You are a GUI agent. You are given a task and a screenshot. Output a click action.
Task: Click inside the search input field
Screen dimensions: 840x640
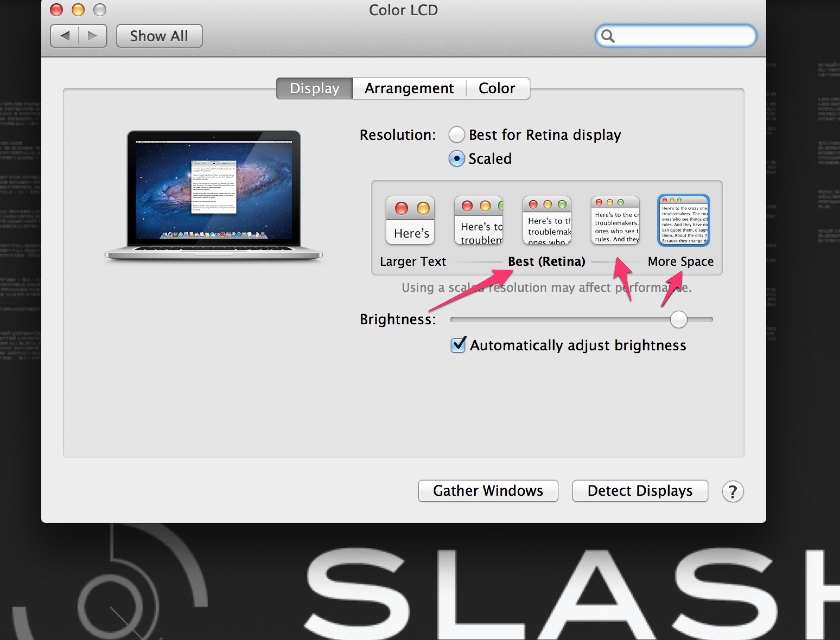tap(678, 36)
